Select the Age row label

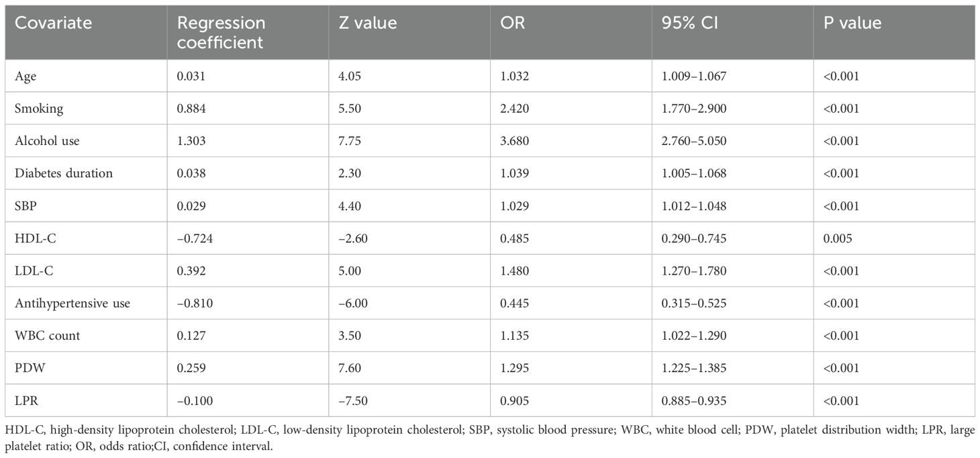pos(26,76)
